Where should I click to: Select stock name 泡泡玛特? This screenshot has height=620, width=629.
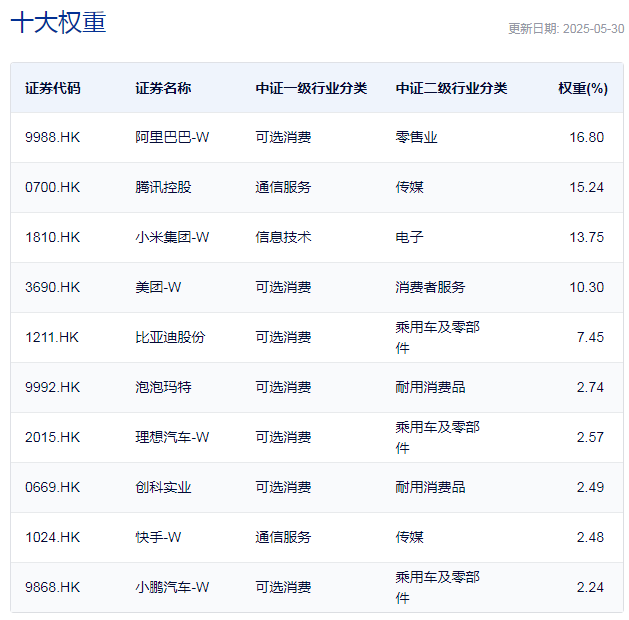[163, 387]
